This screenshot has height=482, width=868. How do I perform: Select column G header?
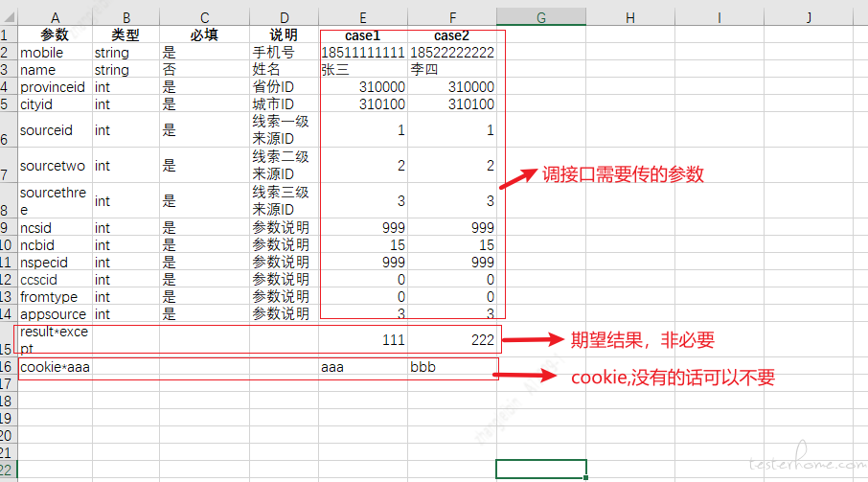[541, 17]
